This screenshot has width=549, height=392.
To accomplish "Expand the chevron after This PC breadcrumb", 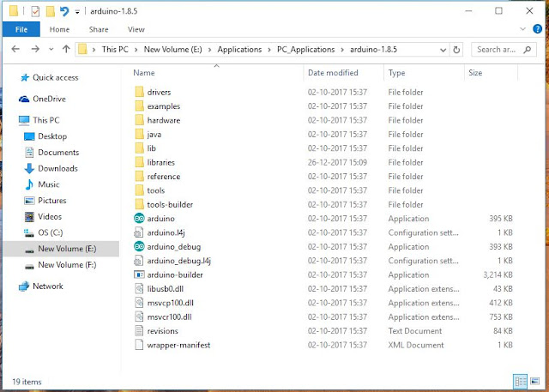I will point(136,50).
